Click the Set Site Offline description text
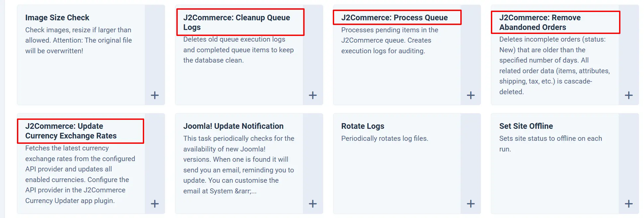This screenshot has height=218, width=644. pyautogui.click(x=551, y=144)
